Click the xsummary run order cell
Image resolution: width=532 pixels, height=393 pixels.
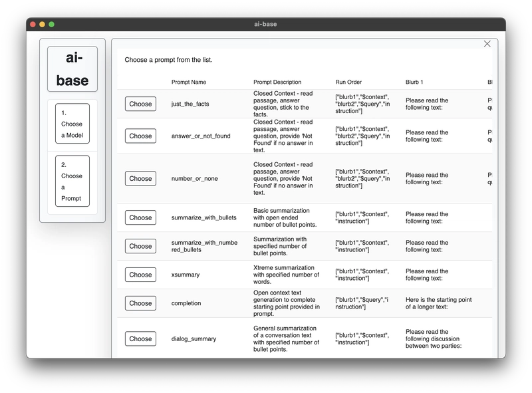(362, 275)
